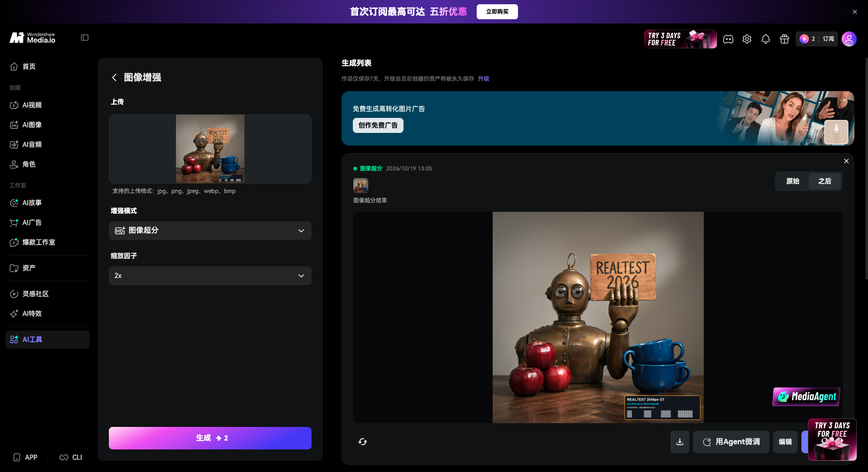Screen dimensions: 868x472
Task: Open 资产 in sidebar
Action: coord(47,268)
